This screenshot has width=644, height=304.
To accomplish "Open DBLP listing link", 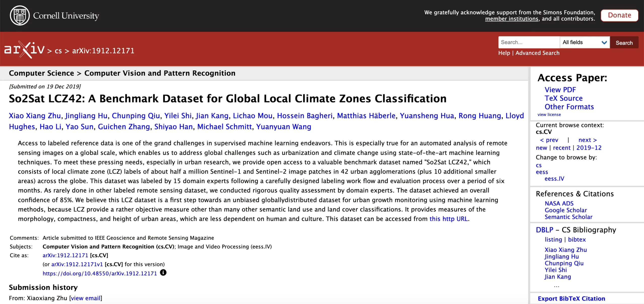I will [553, 240].
